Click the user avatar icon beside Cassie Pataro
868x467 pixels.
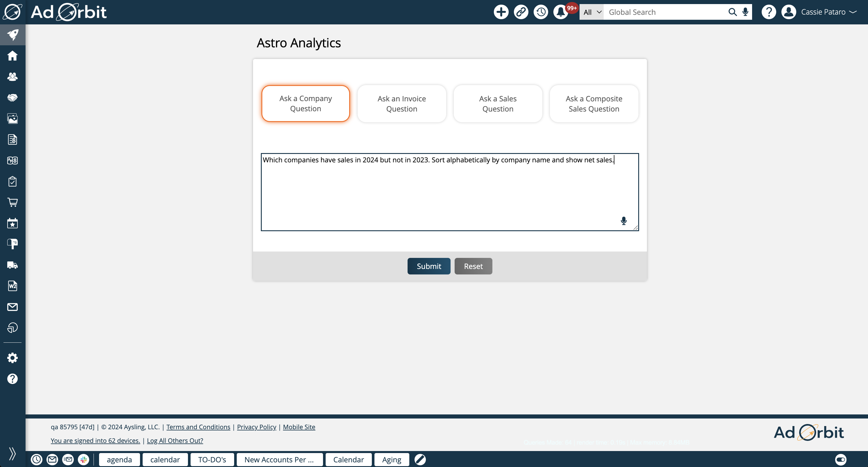788,12
